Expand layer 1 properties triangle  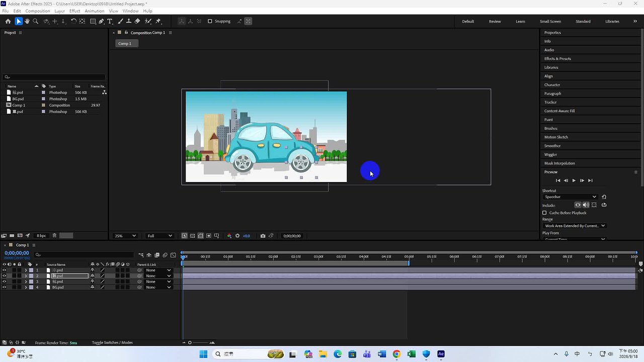coord(26,270)
